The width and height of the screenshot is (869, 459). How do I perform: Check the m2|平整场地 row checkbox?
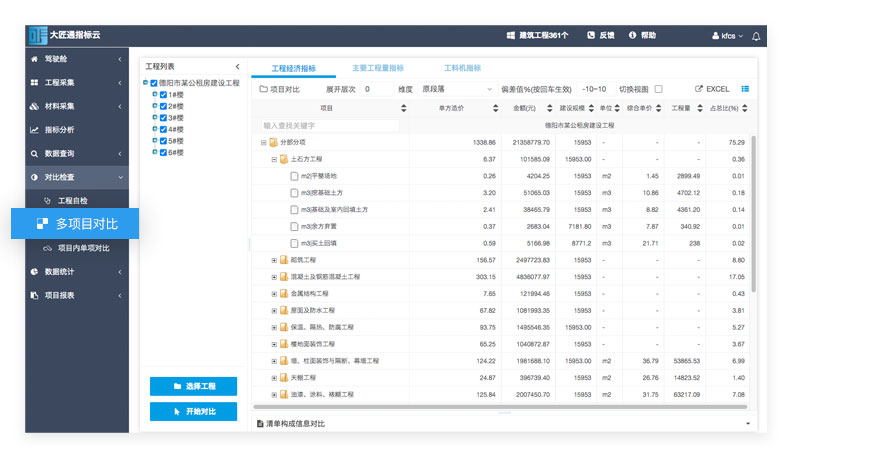294,176
